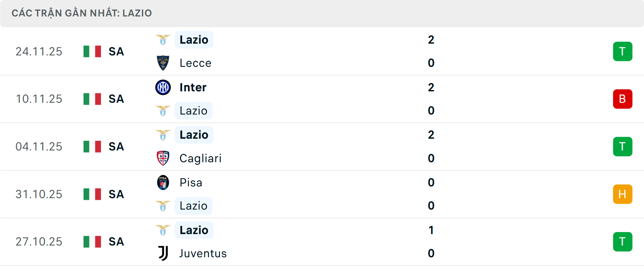644x266 pixels.
Task: Click the Inter club crest icon
Action: coord(163,87)
